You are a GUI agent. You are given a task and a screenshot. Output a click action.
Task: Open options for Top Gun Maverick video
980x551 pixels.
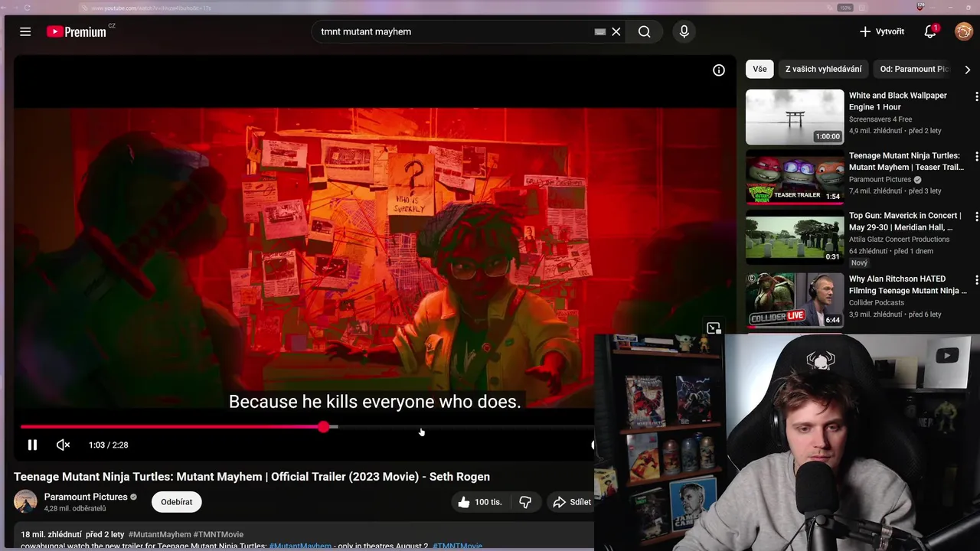tap(976, 217)
